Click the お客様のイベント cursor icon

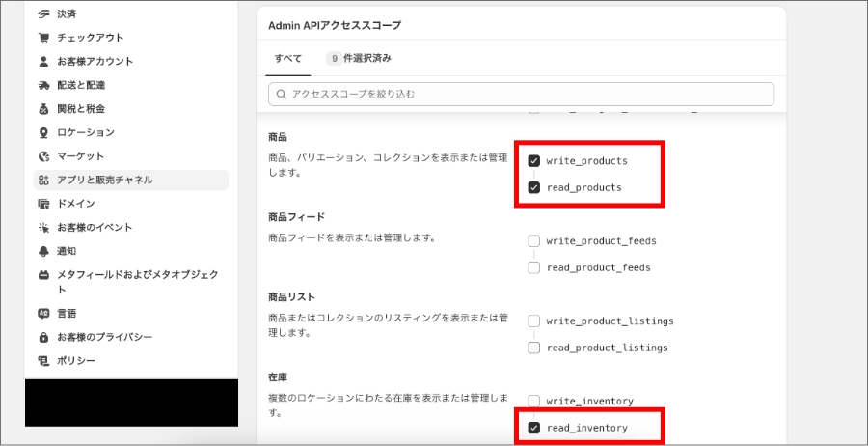tap(43, 228)
